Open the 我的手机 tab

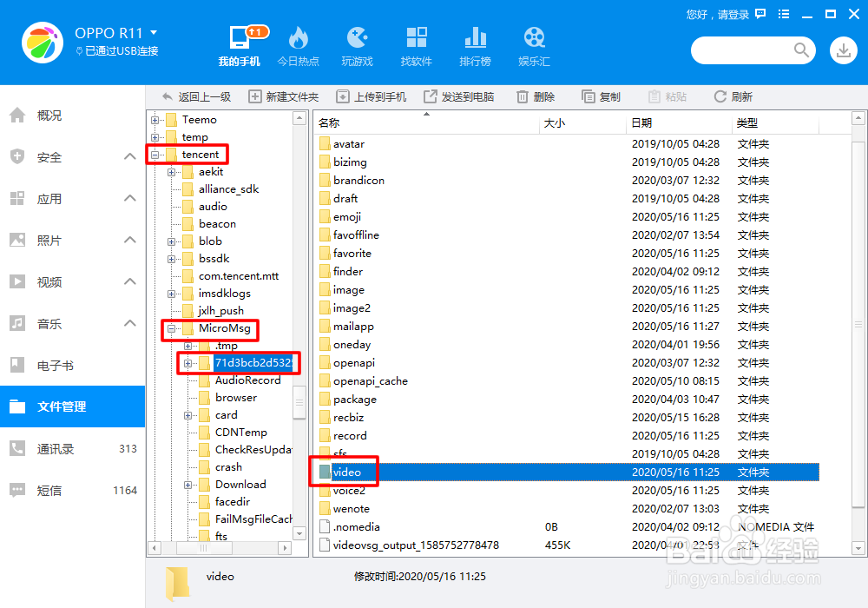pos(240,47)
